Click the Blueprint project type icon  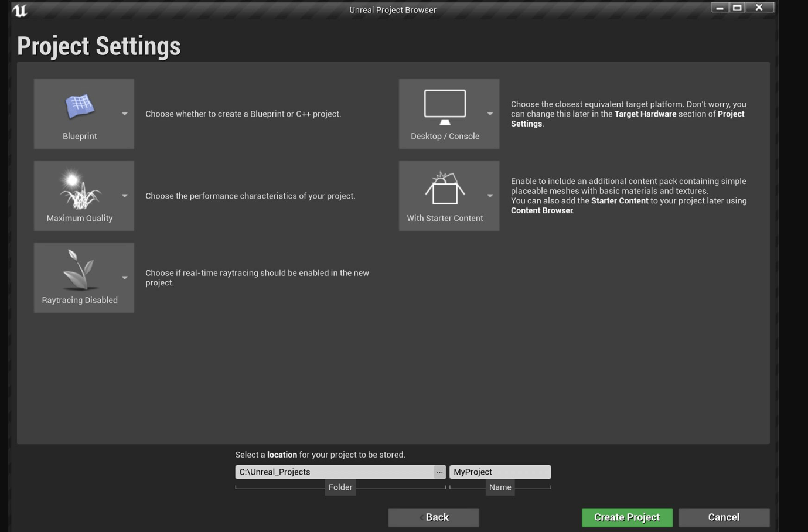pos(80,107)
